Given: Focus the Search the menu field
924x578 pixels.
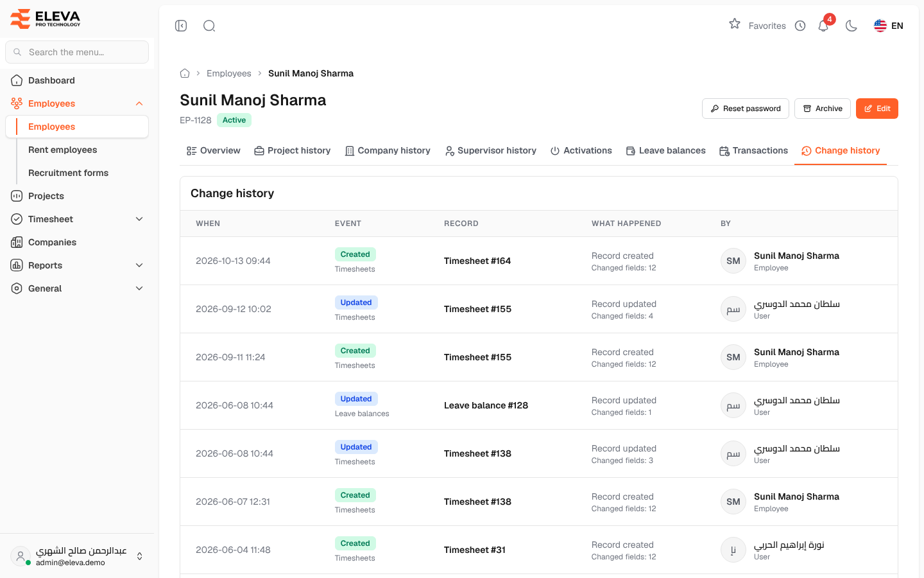Looking at the screenshot, I should (77, 52).
